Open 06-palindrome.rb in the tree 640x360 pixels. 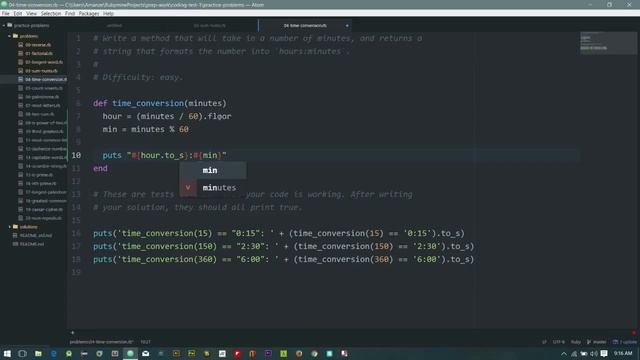pyautogui.click(x=42, y=97)
